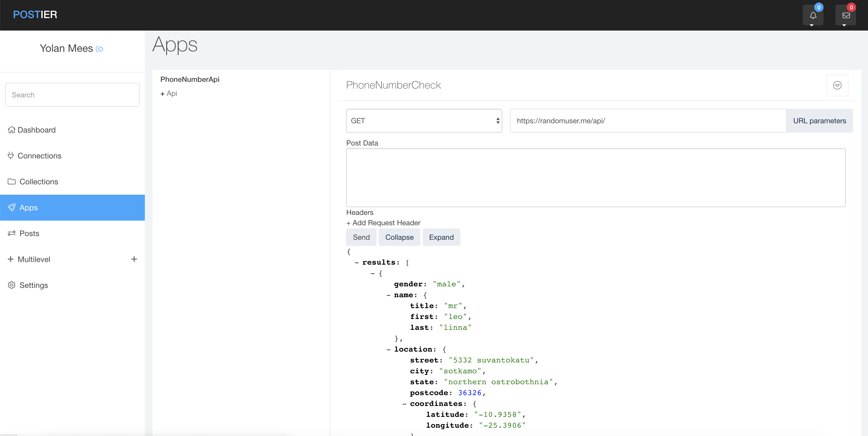Click the Dashboard navigation icon
This screenshot has height=436, width=868.
11,129
